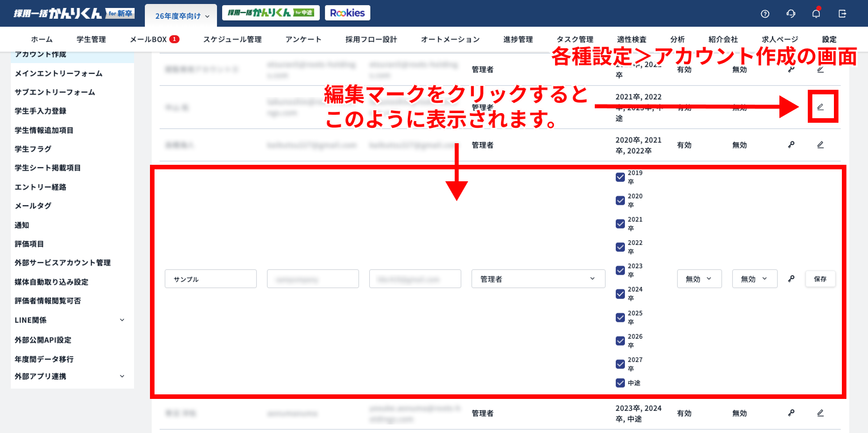Click the logout icon at top right
The width and height of the screenshot is (868, 433).
[x=842, y=13]
